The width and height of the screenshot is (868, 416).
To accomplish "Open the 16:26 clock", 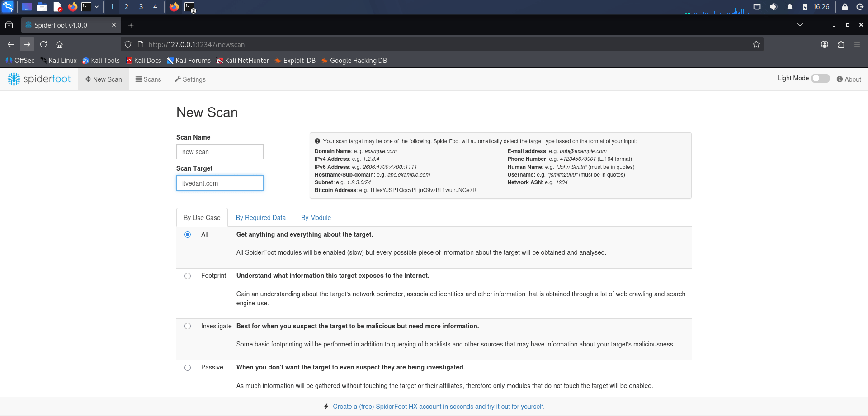I will tap(821, 7).
